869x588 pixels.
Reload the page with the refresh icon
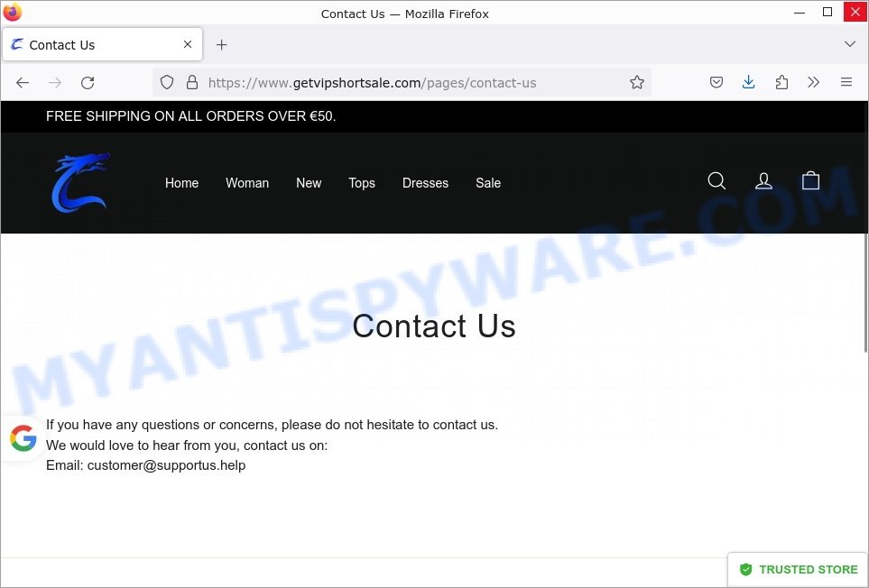88,82
